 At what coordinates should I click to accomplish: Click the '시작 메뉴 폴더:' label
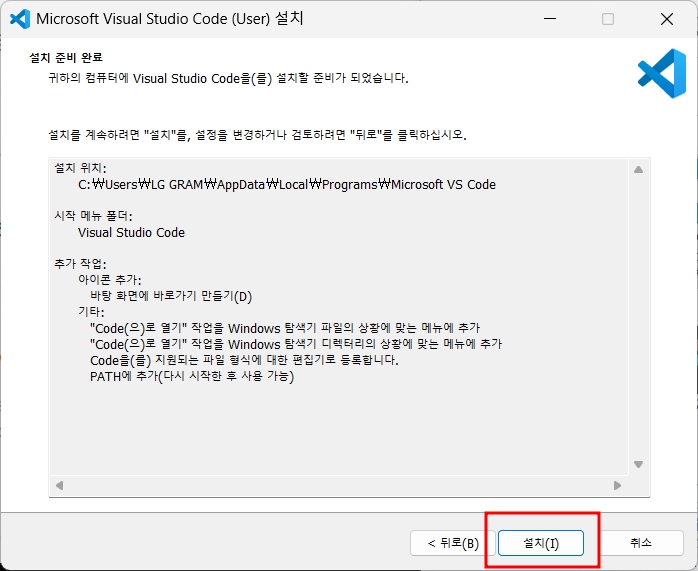[93, 216]
